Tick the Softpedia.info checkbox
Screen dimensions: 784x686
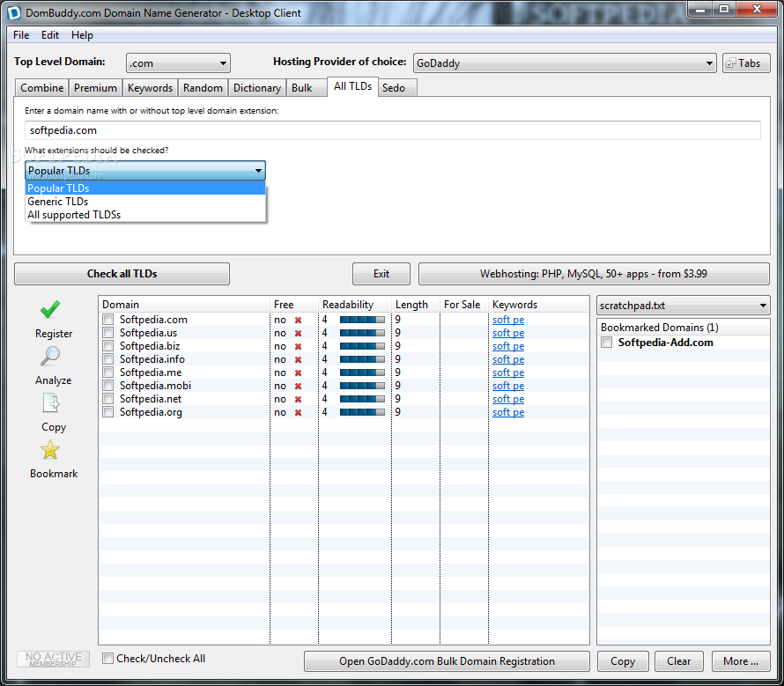click(108, 359)
